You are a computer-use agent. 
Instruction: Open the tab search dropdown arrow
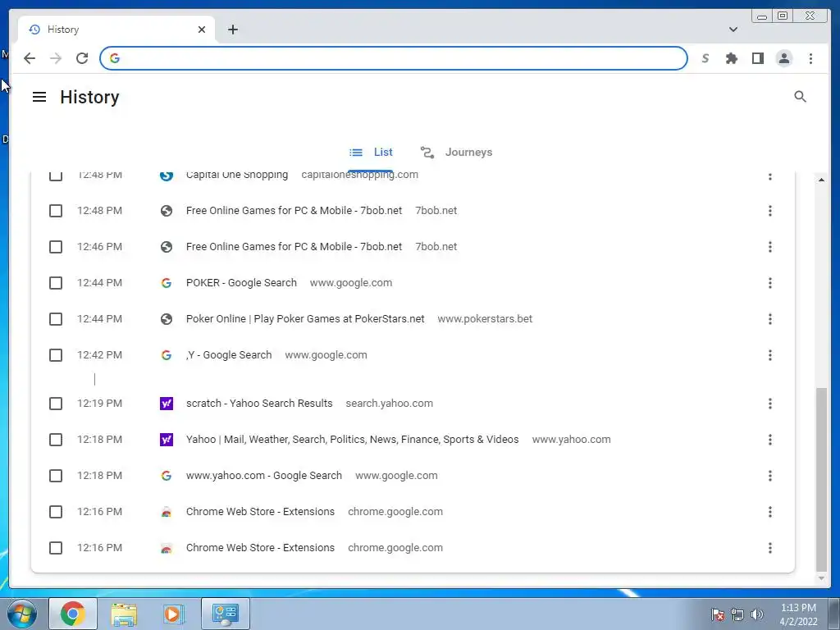(733, 30)
